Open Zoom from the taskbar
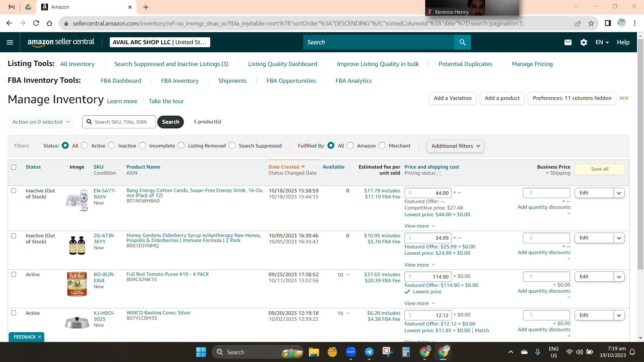644x362 pixels. tap(351, 352)
